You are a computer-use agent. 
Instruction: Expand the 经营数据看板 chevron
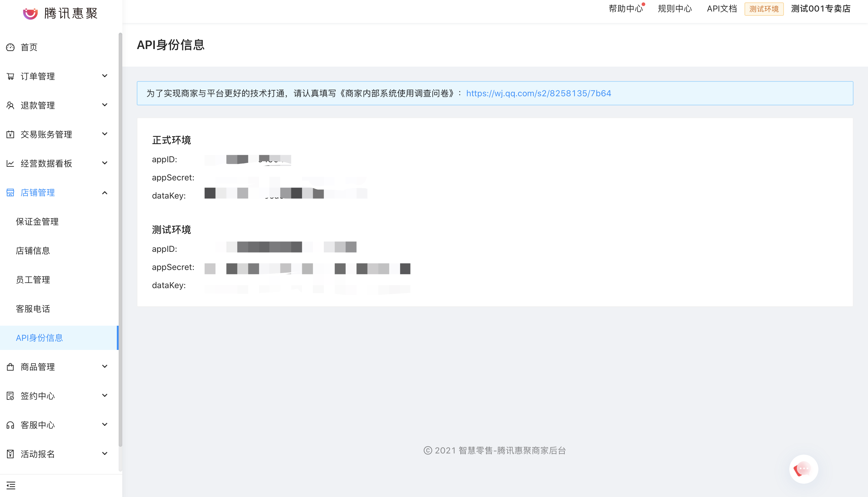(105, 163)
